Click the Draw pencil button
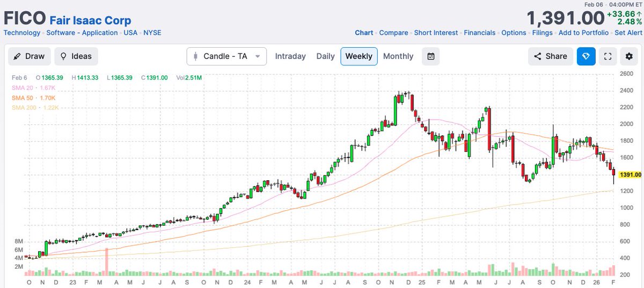644x288 pixels. (x=28, y=56)
